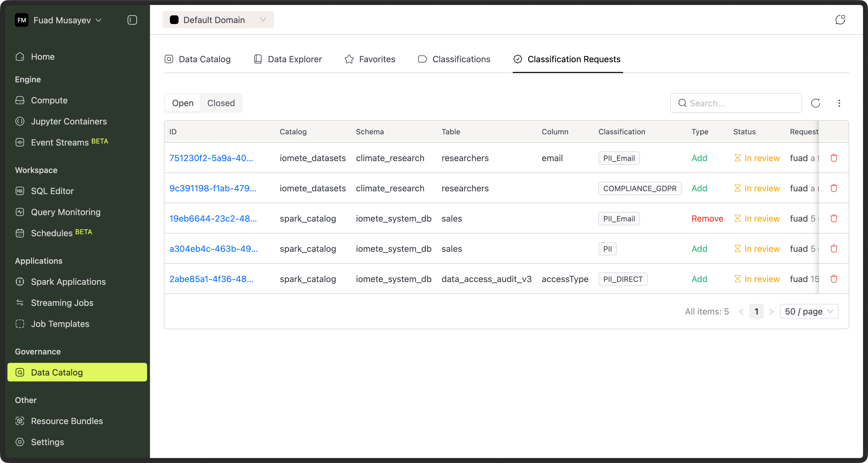Delete request 9c391198-f1ab-479 with trash icon
The height and width of the screenshot is (463, 868).
(834, 188)
